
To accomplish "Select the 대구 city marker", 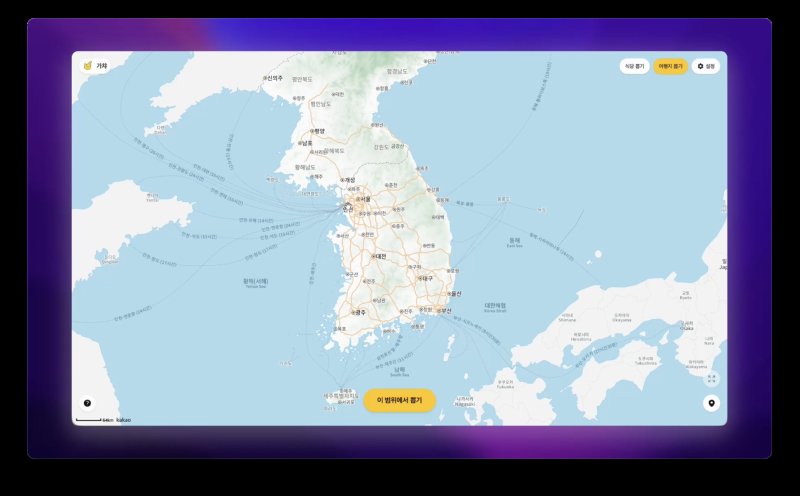I will (x=424, y=278).
